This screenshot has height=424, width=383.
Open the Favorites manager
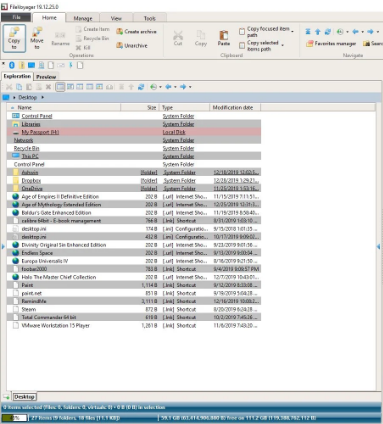coord(331,43)
